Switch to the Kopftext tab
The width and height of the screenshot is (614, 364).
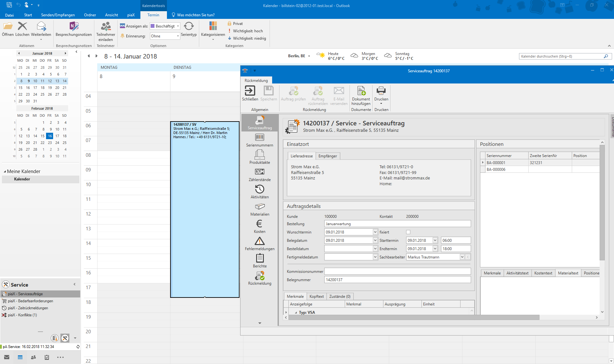[317, 297]
